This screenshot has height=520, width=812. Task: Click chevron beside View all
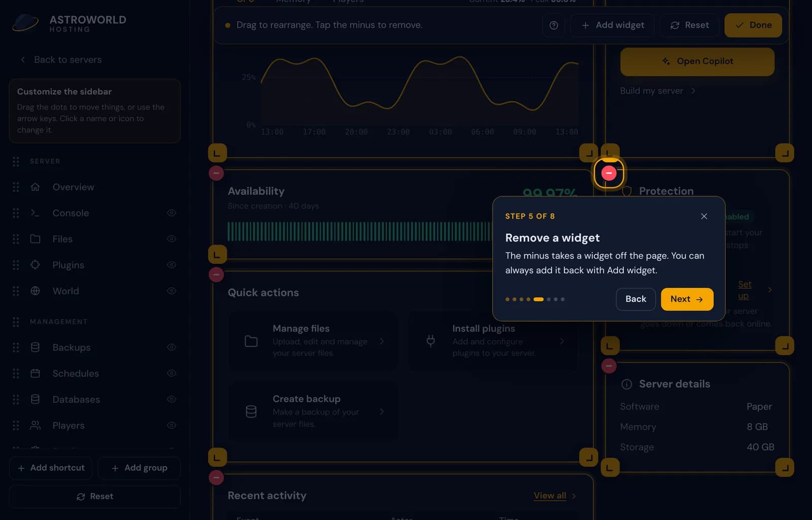[574, 496]
